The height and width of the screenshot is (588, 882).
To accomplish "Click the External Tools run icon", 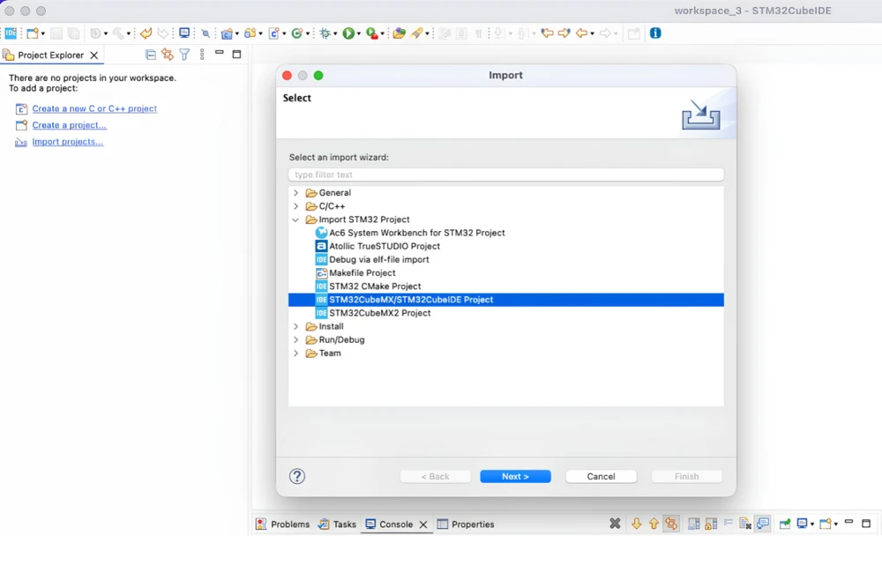I will pos(372,33).
